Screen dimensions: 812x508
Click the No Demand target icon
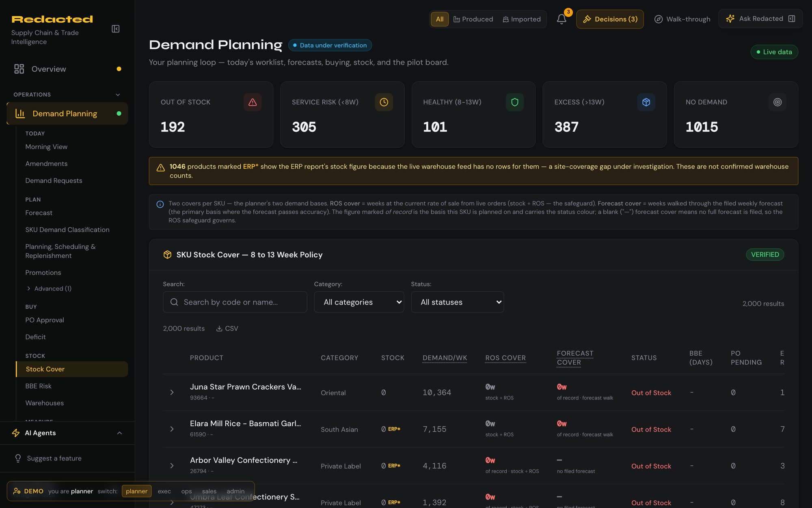tap(777, 102)
